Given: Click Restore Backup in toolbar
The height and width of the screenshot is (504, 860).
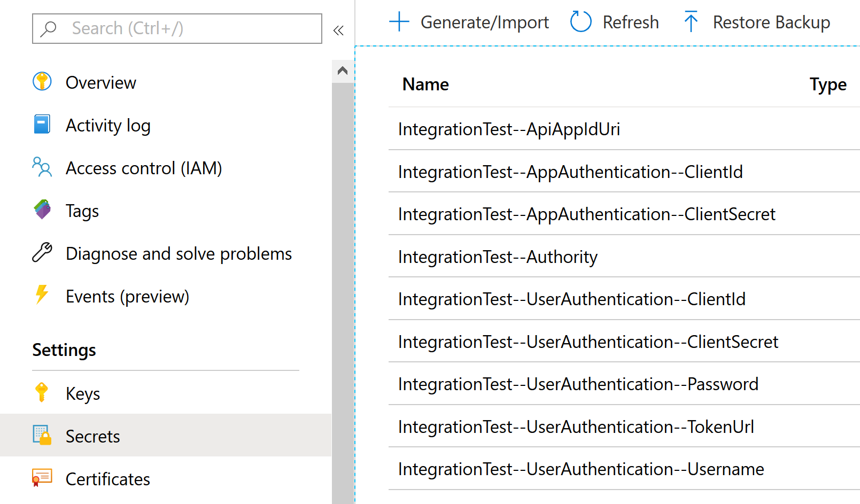Looking at the screenshot, I should click(757, 22).
